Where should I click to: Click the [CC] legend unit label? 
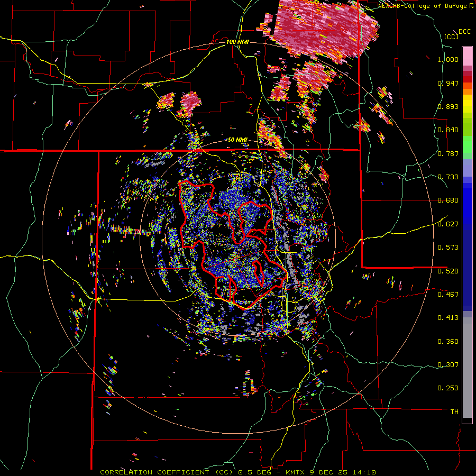point(451,36)
